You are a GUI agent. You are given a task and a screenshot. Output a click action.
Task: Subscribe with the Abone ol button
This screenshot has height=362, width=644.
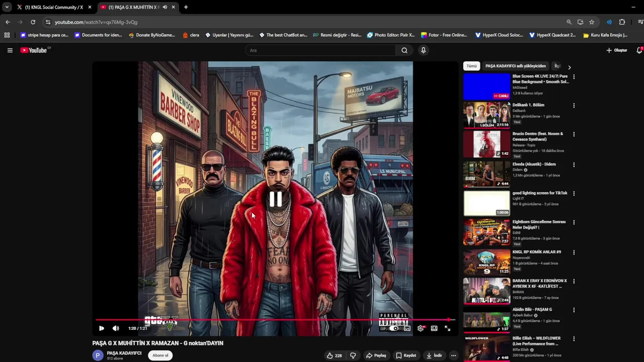point(160,355)
